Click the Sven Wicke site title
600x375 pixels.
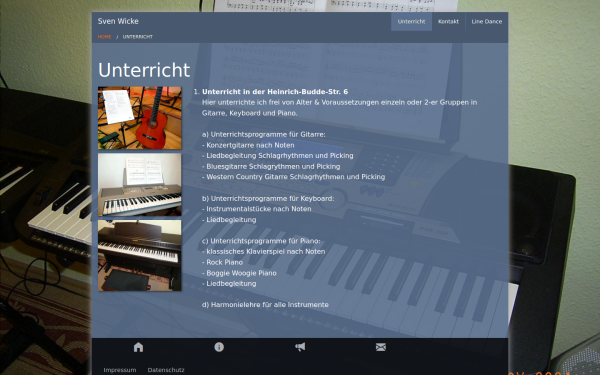[118, 21]
